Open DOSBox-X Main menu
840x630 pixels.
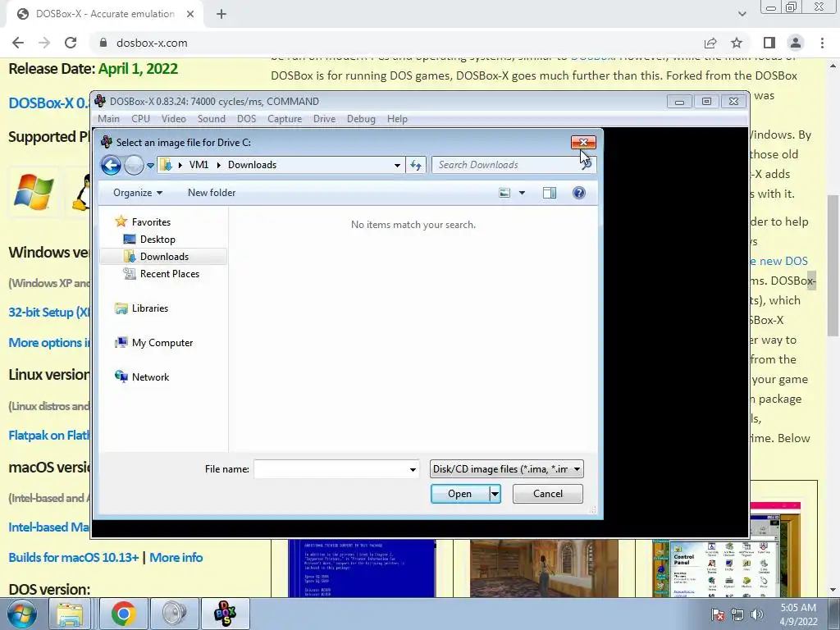[x=109, y=119]
